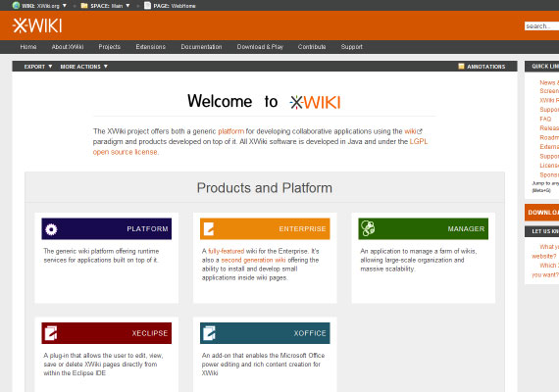The height and width of the screenshot is (392, 559).
Task: Click the gear icon on the Platform banner
Action: point(51,229)
